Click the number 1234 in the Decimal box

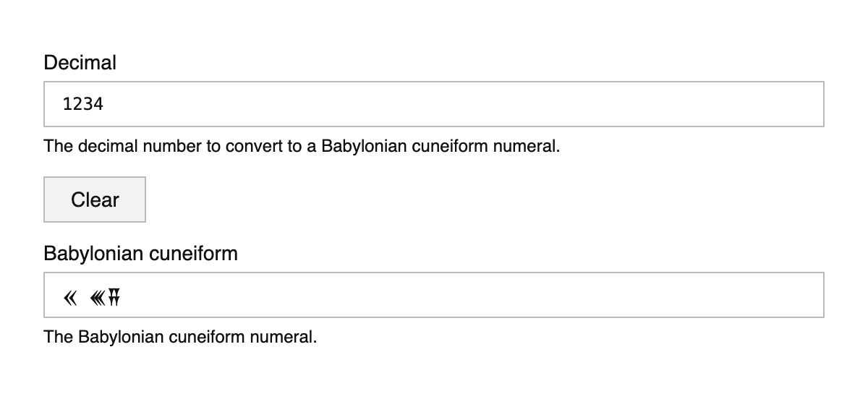coord(83,104)
